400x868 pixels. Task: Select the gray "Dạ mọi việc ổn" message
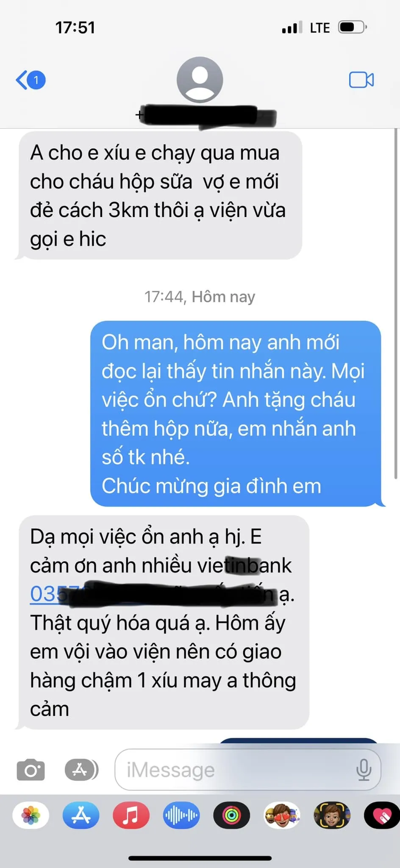[164, 622]
